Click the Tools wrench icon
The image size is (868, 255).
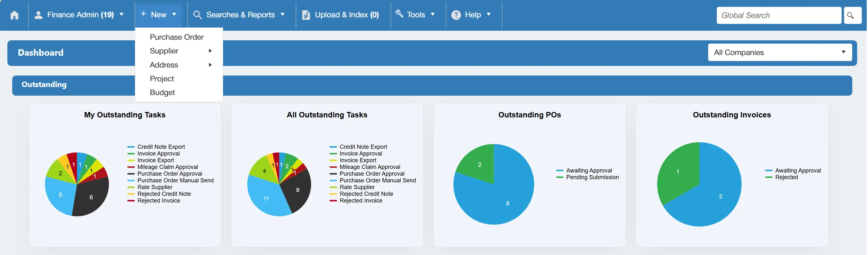pos(399,14)
